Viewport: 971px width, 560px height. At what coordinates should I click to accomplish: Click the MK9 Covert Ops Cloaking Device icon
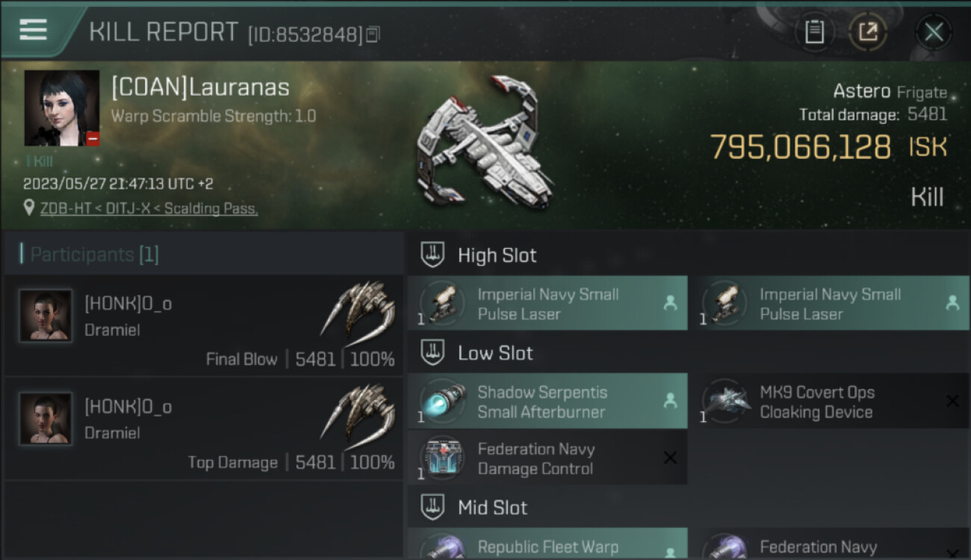(x=725, y=401)
